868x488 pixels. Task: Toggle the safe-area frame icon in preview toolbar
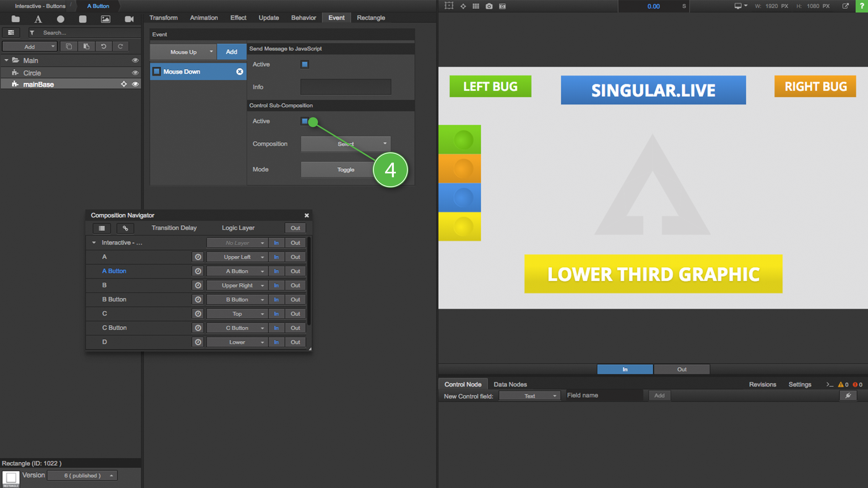pos(449,6)
